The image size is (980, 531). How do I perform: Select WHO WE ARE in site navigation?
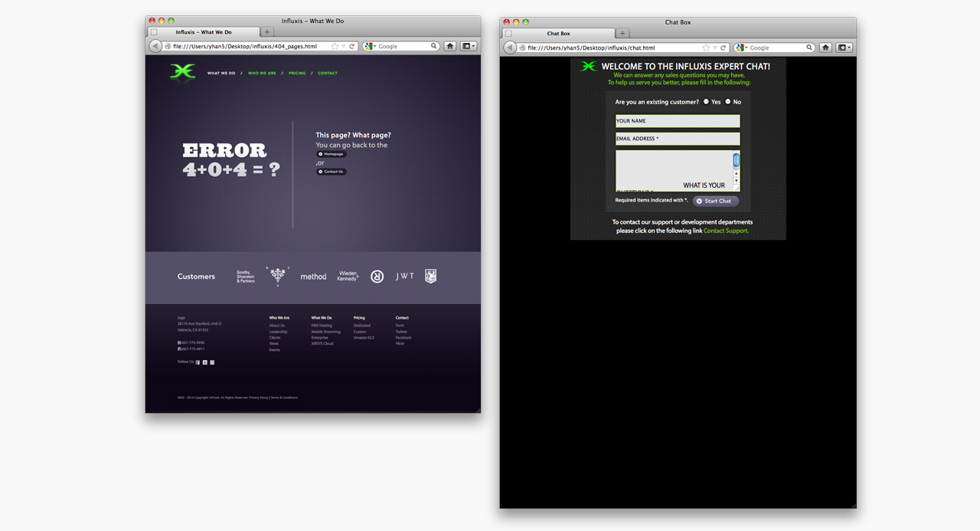pos(262,74)
